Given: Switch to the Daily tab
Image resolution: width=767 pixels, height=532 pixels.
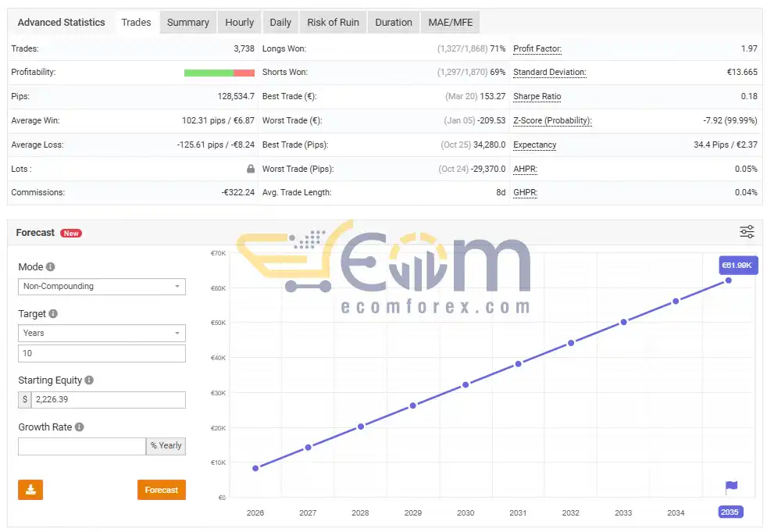Looking at the screenshot, I should [280, 23].
